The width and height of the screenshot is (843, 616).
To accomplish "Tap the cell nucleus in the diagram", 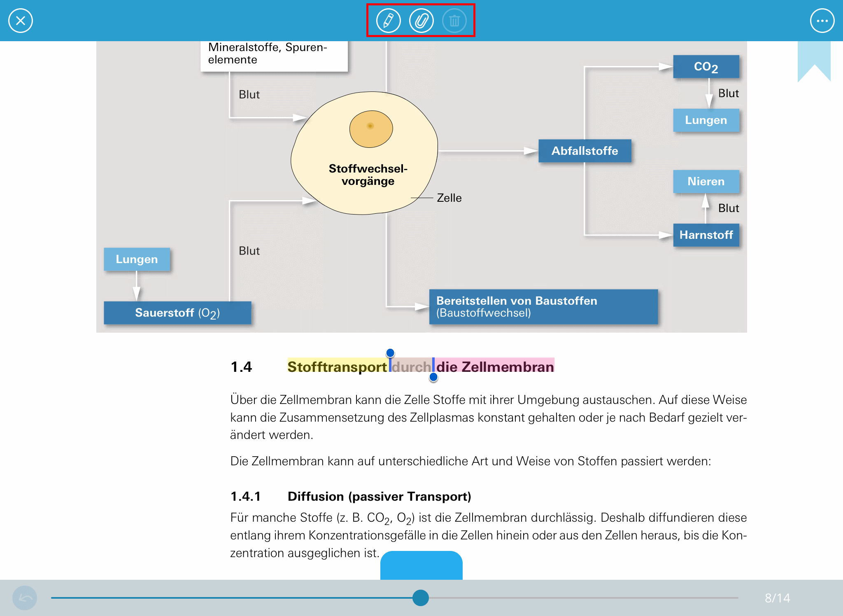I will (x=371, y=128).
